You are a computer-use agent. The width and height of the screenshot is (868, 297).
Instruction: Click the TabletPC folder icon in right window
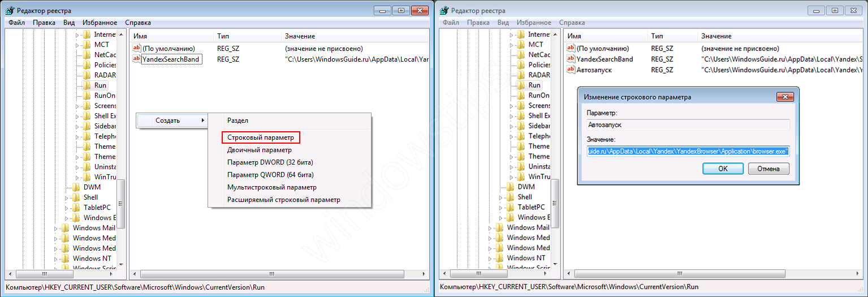click(511, 207)
